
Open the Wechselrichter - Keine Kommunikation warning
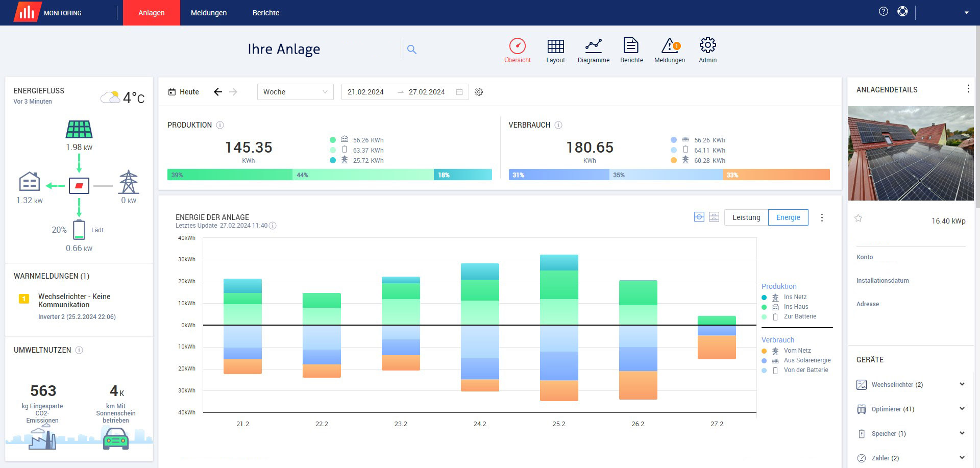(x=74, y=301)
